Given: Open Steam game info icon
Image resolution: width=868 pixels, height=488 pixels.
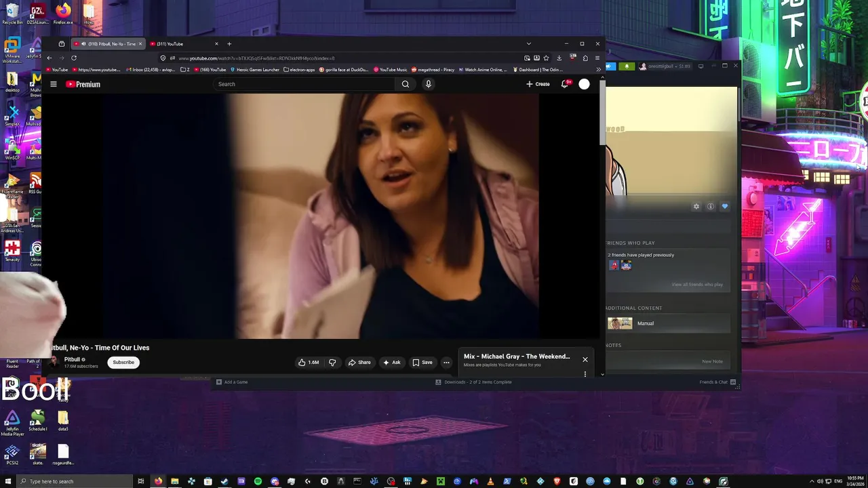Looking at the screenshot, I should (x=711, y=206).
